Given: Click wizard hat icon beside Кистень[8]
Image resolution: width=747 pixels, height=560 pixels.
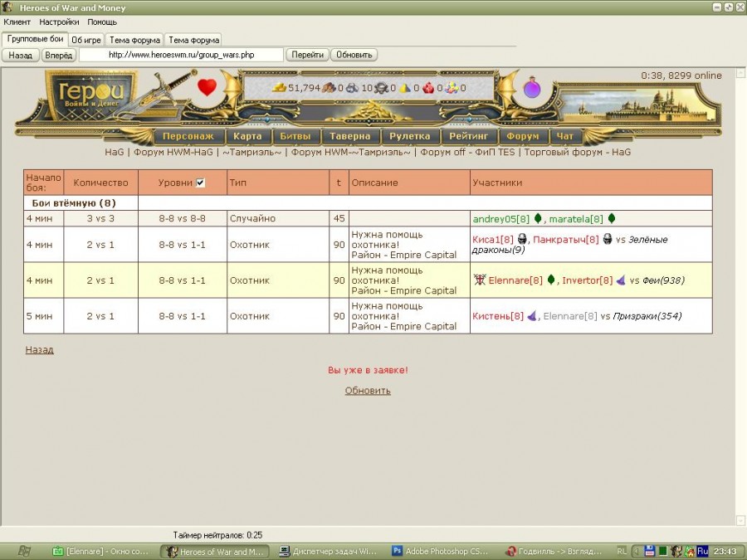Looking at the screenshot, I should point(532,315).
